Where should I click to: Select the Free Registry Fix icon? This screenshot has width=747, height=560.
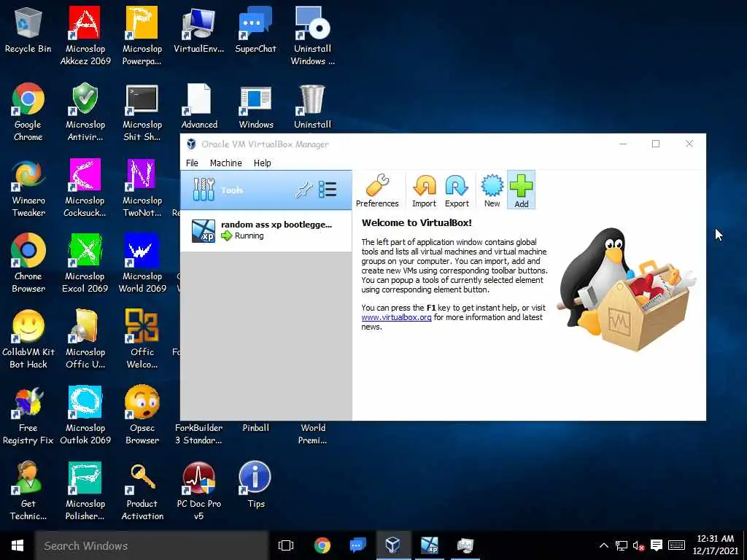(28, 415)
